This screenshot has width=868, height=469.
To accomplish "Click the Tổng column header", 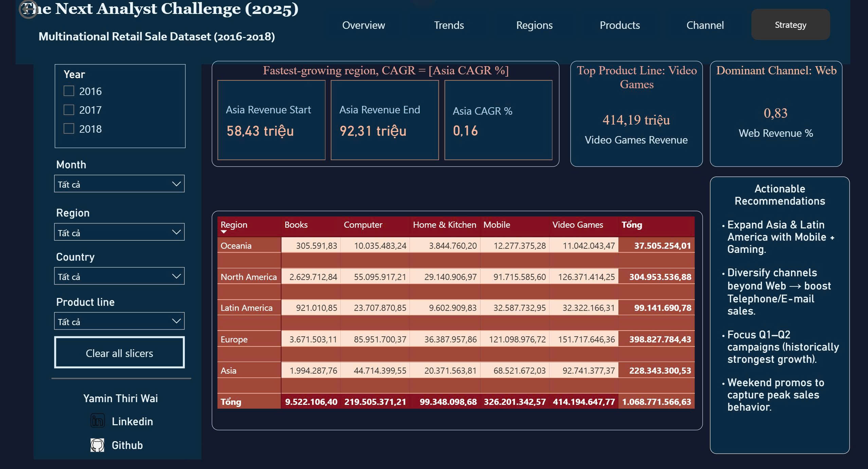I will pyautogui.click(x=632, y=225).
